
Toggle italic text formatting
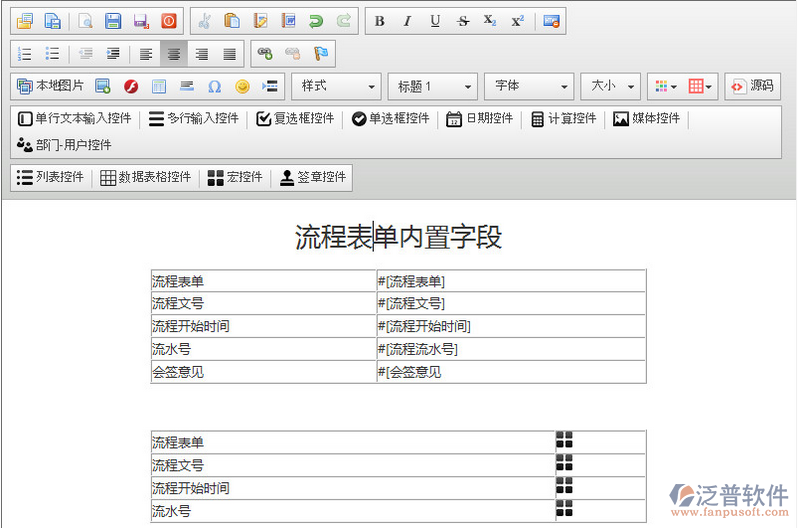(407, 21)
